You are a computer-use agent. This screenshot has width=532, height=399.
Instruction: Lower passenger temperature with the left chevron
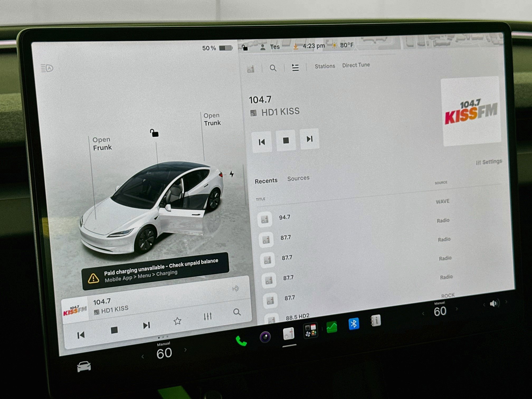point(423,313)
